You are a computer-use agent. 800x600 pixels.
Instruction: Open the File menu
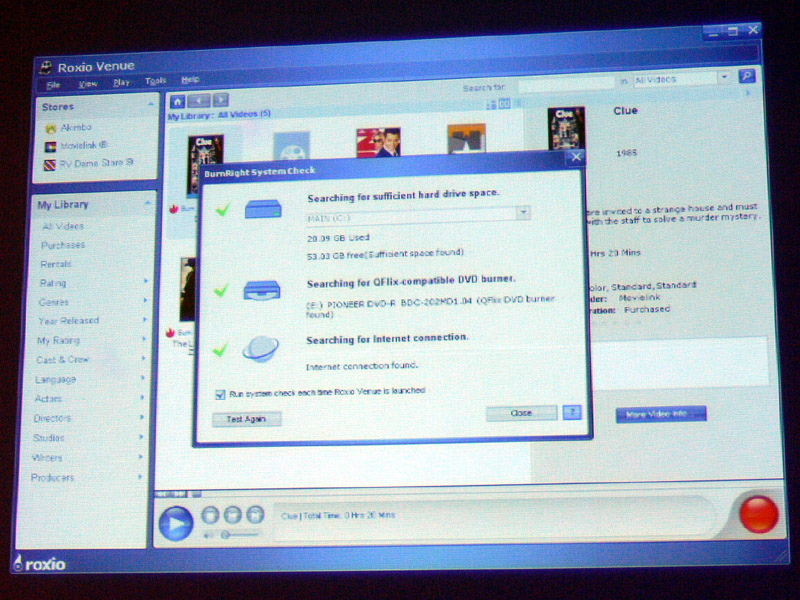pos(53,84)
